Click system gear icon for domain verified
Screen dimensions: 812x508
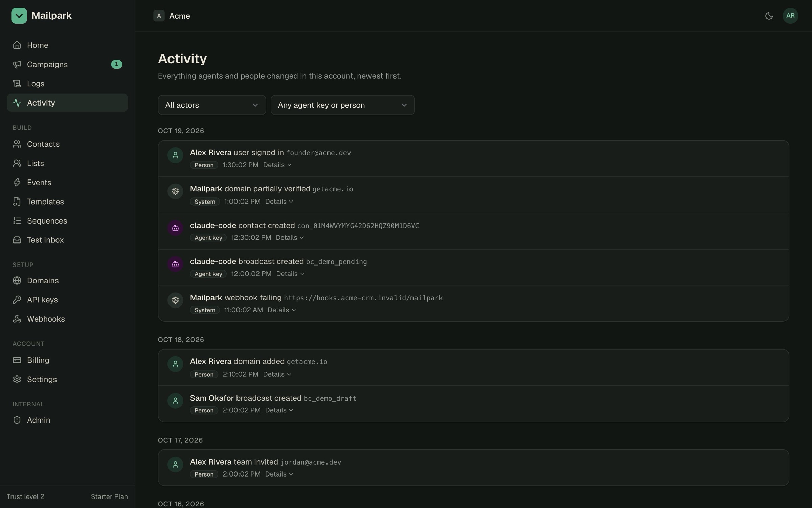(175, 191)
